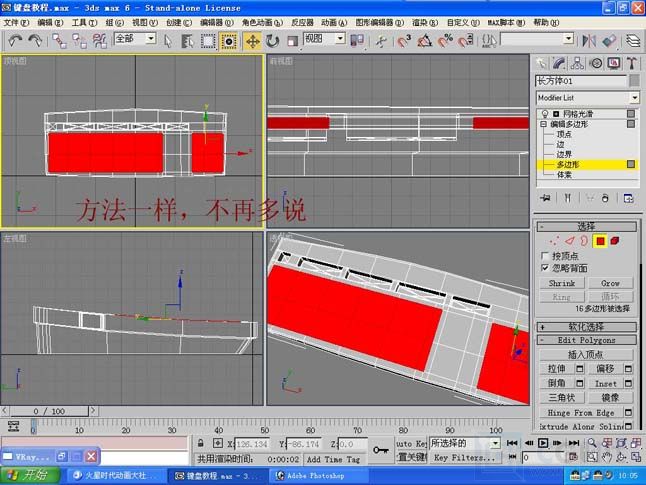The width and height of the screenshot is (646, 485).
Task: Click the Undo arrow icon
Action: point(15,41)
